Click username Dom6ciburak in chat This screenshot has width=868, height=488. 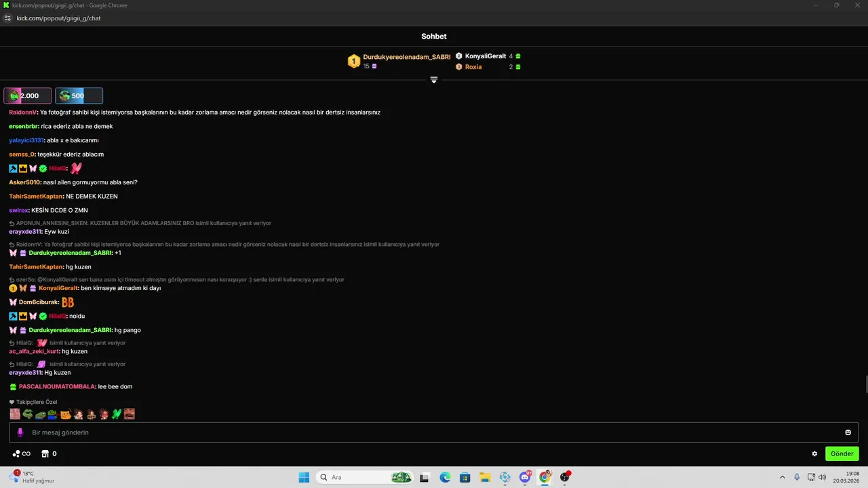tap(39, 302)
